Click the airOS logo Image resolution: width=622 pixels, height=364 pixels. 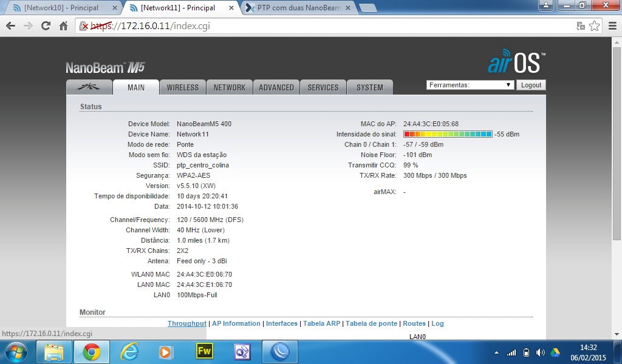(x=516, y=61)
